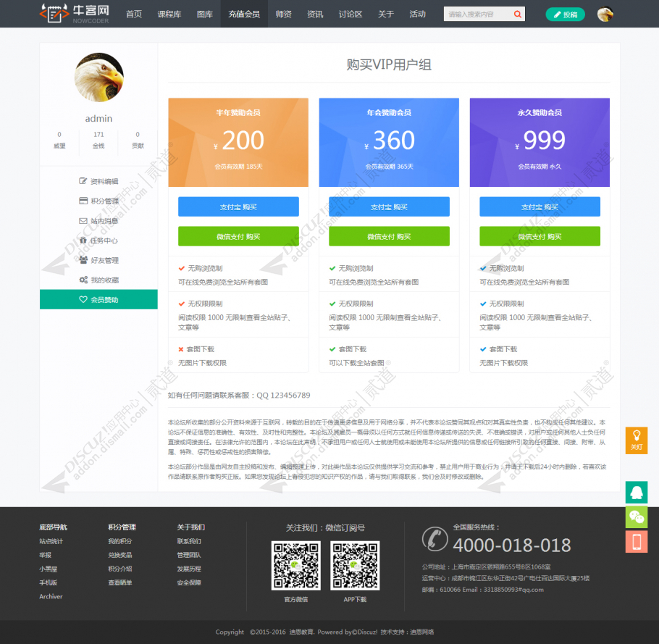Open the user avatar in the header
659x644 pixels.
[x=605, y=14]
